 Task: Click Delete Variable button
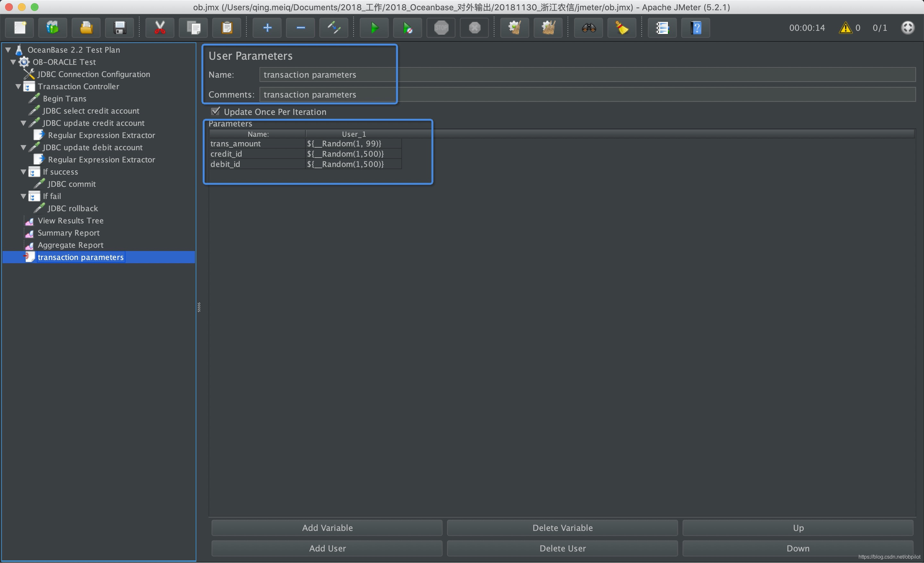(x=562, y=528)
